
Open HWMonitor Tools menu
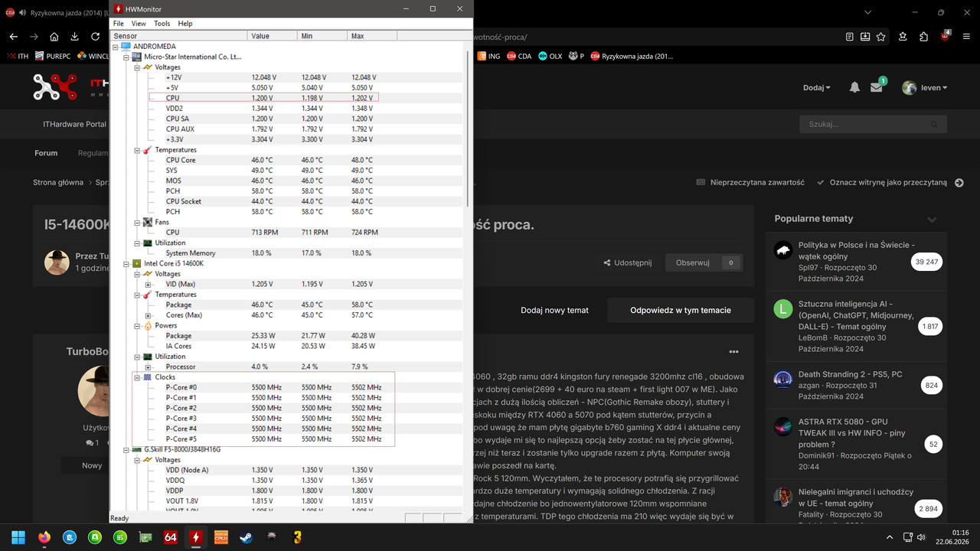[162, 24]
